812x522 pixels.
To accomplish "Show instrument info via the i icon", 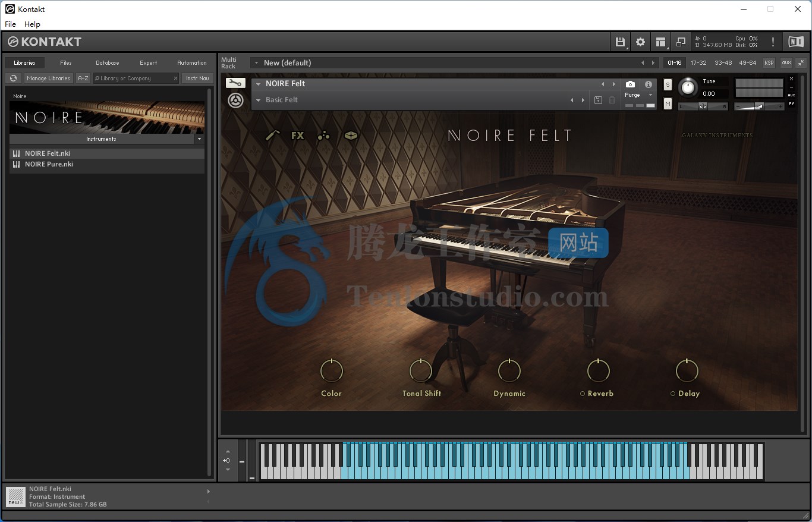I will click(649, 84).
